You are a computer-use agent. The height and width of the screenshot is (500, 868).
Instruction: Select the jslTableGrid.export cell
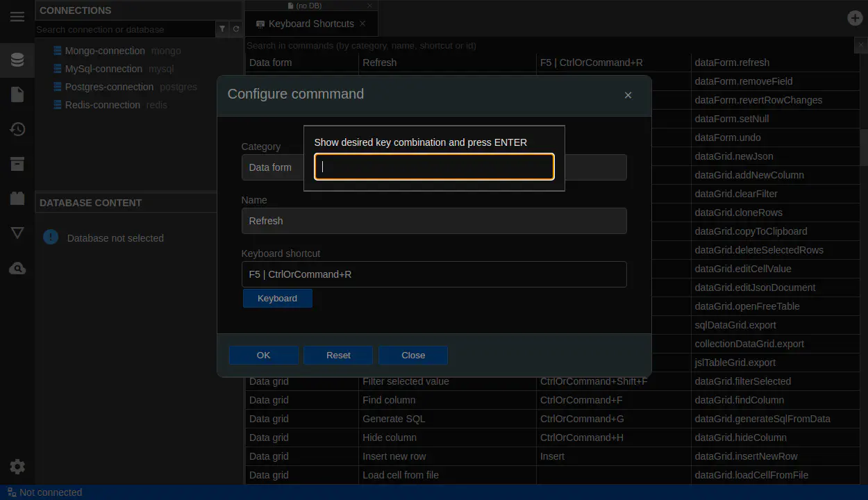(x=775, y=362)
